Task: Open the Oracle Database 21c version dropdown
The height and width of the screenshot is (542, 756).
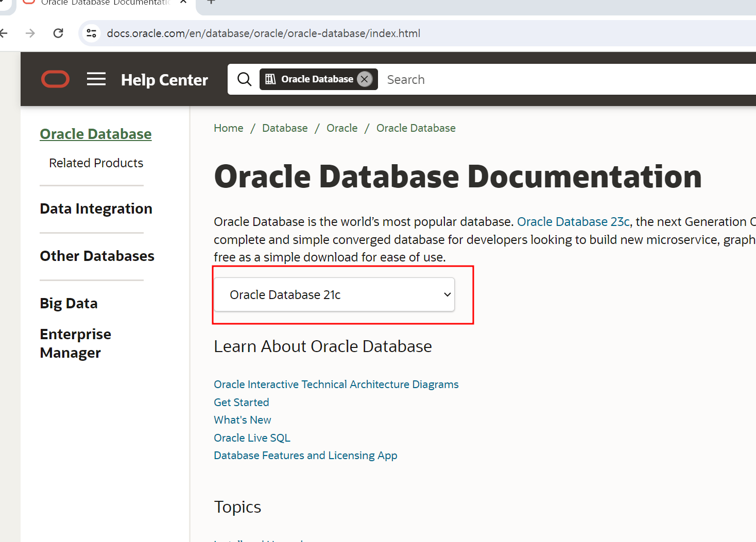Action: (x=334, y=294)
